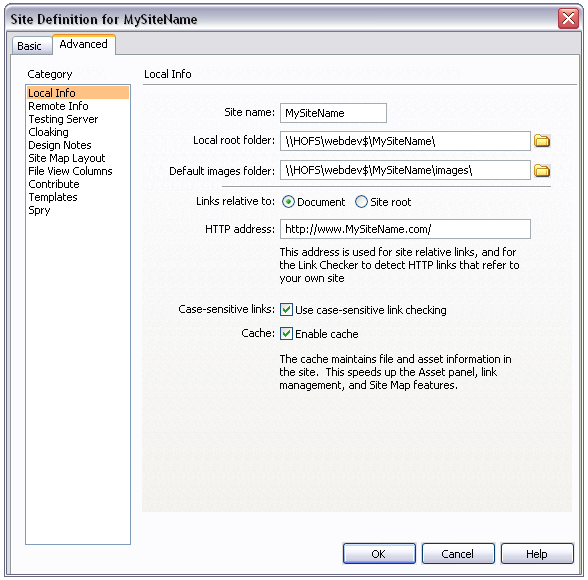Click the OK button
588x580 pixels.
point(379,553)
